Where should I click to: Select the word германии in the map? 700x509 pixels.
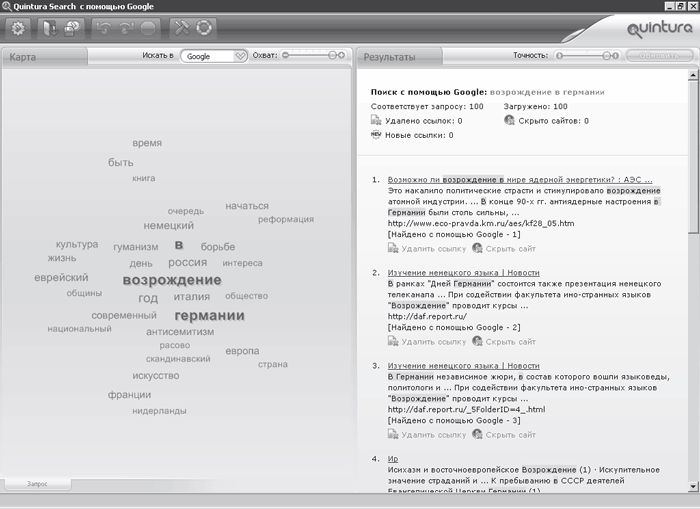209,316
